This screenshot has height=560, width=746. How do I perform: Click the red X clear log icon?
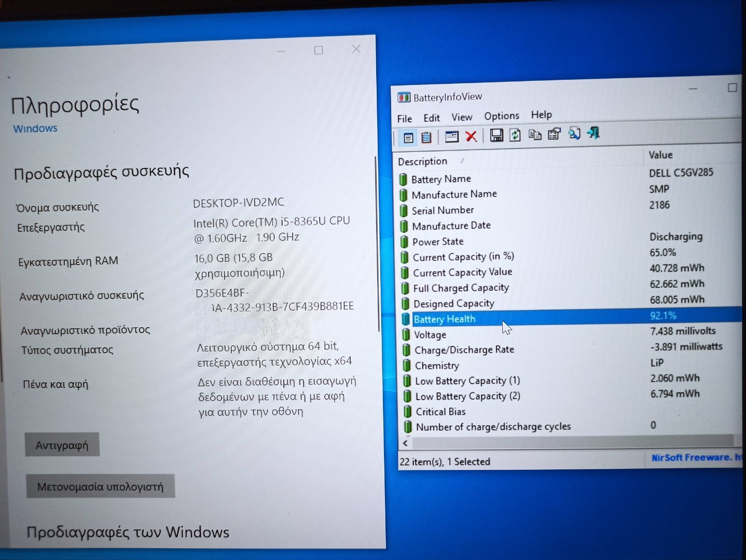471,136
